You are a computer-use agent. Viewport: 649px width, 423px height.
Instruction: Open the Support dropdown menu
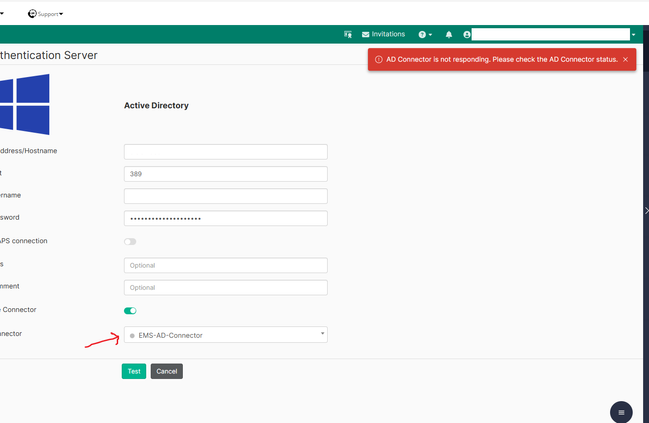click(46, 14)
